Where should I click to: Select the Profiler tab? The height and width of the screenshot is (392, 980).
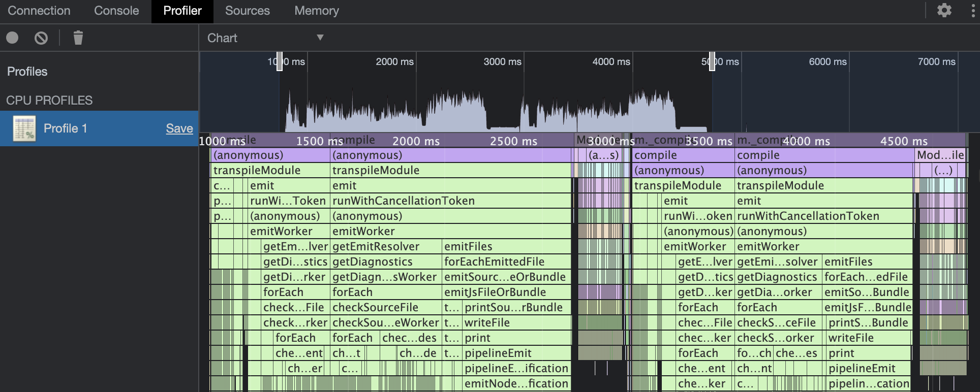click(x=182, y=11)
